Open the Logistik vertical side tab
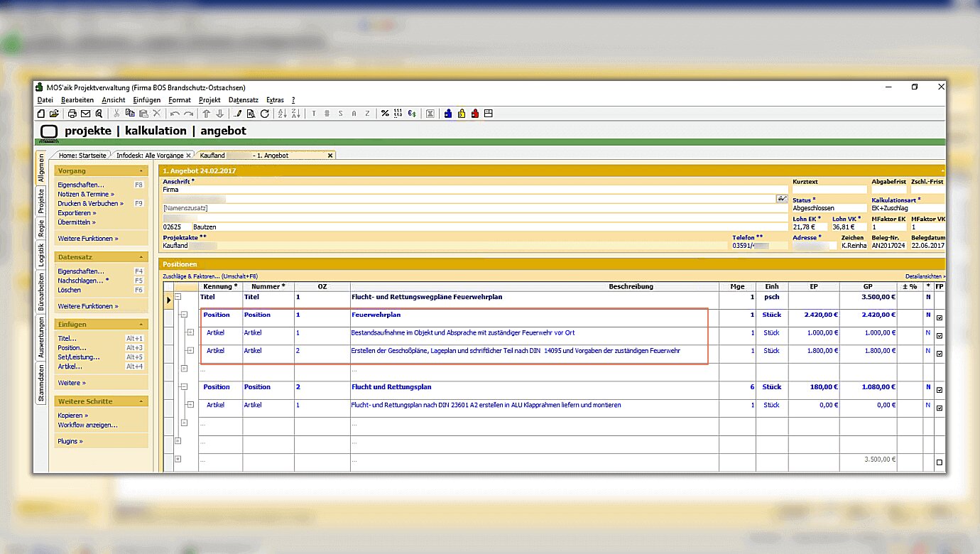 point(41,255)
